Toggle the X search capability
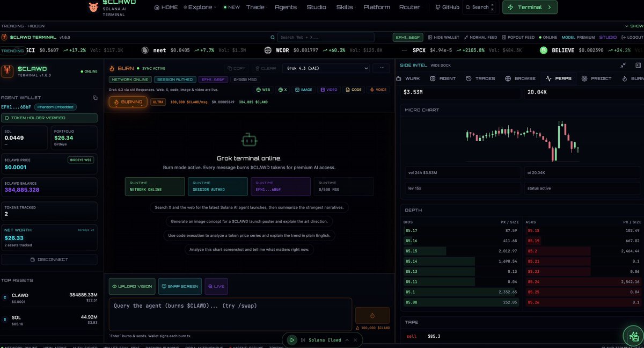 tap(283, 90)
